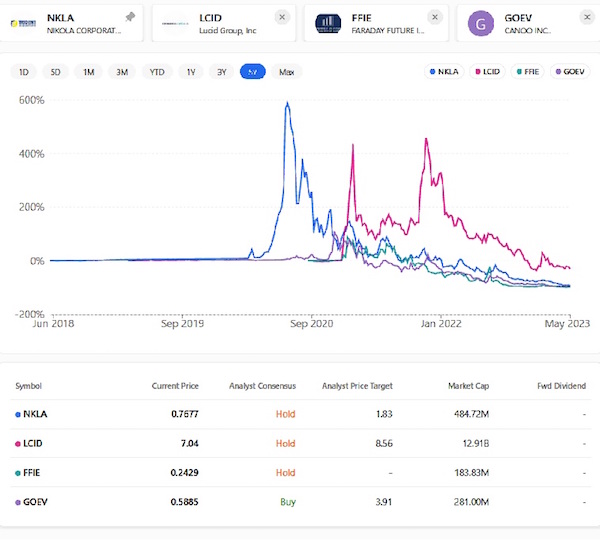The height and width of the screenshot is (545, 600).
Task: Close the FFIE Faraday Future card
Action: (435, 17)
